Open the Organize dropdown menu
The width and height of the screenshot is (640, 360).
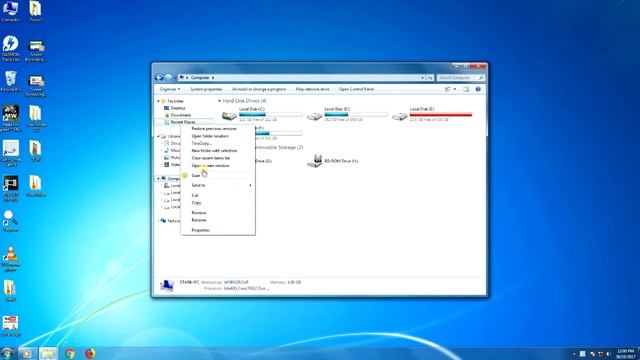[x=169, y=89]
